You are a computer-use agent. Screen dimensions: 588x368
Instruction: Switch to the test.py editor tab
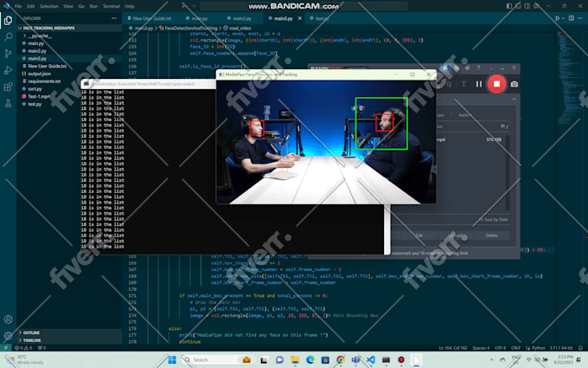[322, 18]
